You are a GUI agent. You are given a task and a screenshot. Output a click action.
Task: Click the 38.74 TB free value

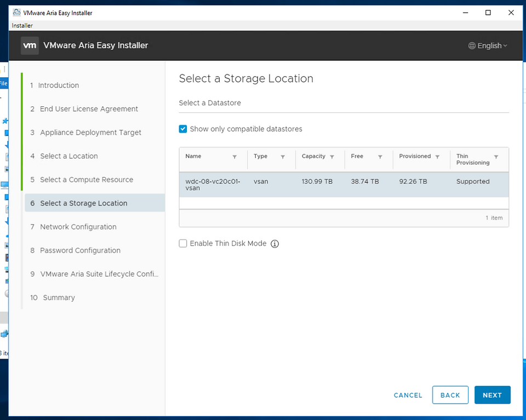point(365,181)
